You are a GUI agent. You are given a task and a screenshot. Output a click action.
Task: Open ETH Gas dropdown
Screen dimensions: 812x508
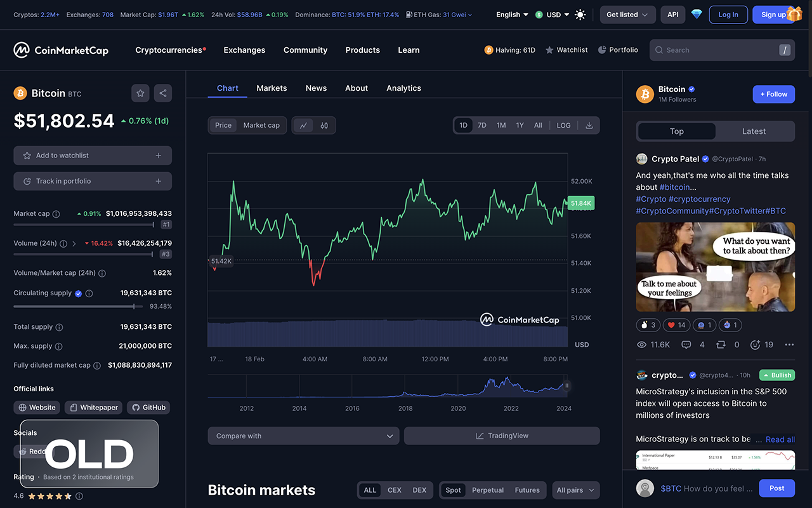point(439,15)
